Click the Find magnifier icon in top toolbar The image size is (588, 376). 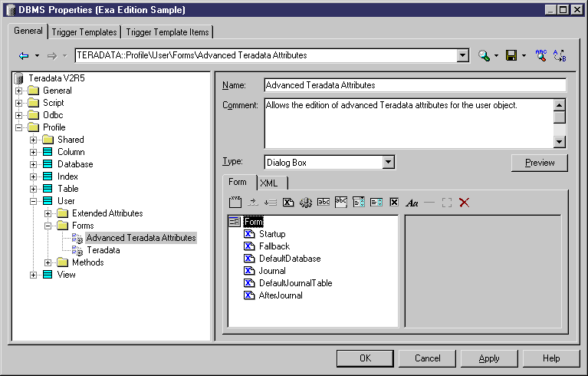coord(484,55)
